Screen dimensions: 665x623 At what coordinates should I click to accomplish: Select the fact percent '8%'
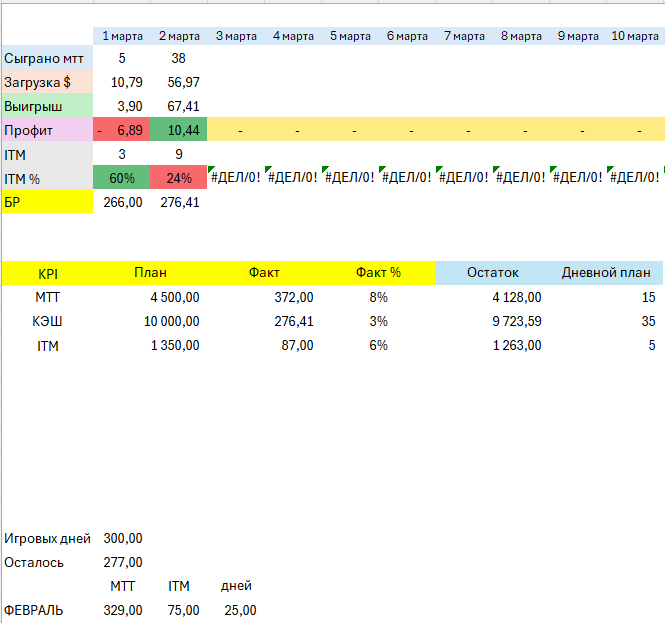pyautogui.click(x=378, y=297)
